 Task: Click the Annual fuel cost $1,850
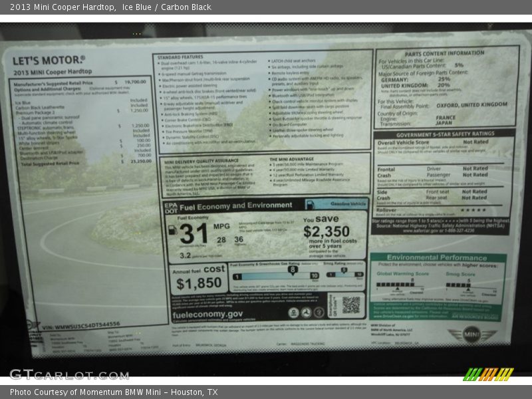199,283
